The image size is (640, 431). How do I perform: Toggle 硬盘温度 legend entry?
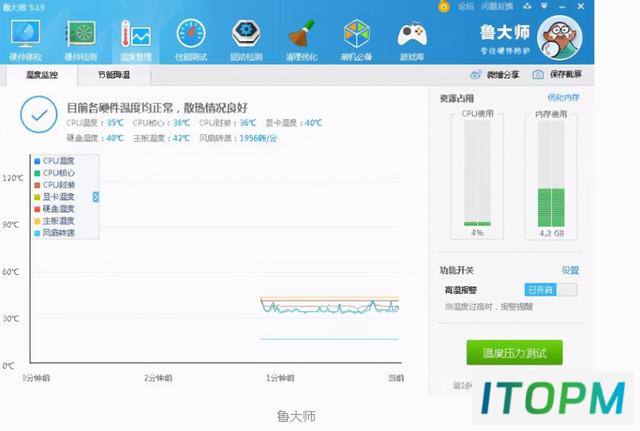click(x=55, y=209)
